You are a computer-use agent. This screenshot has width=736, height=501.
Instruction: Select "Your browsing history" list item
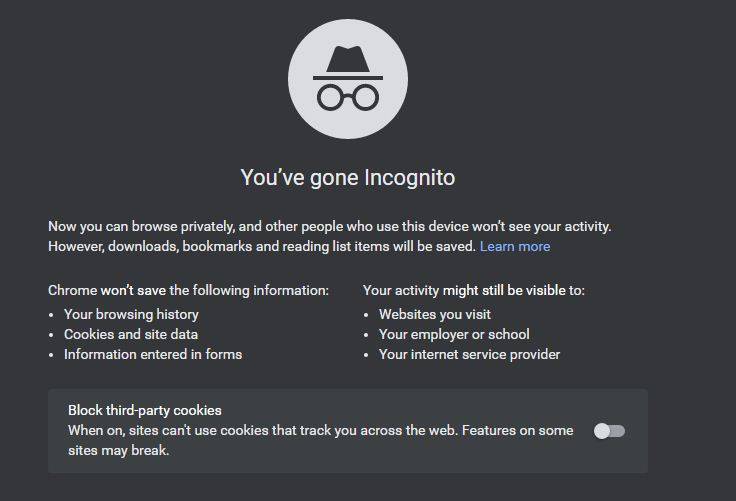click(131, 314)
